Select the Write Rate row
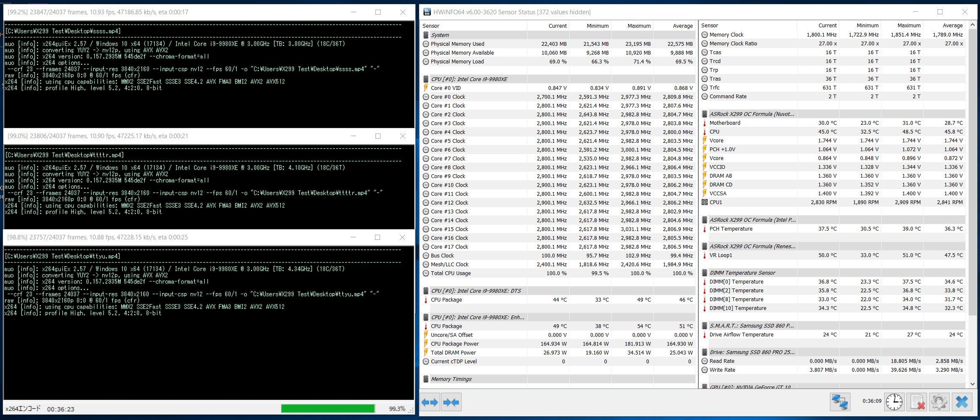 (832, 370)
